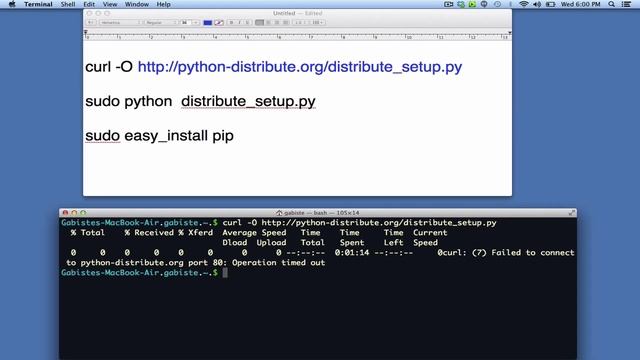The image size is (640, 360).
Task: Click the 'sudo easy_install pip' line
Action: pyautogui.click(x=159, y=136)
